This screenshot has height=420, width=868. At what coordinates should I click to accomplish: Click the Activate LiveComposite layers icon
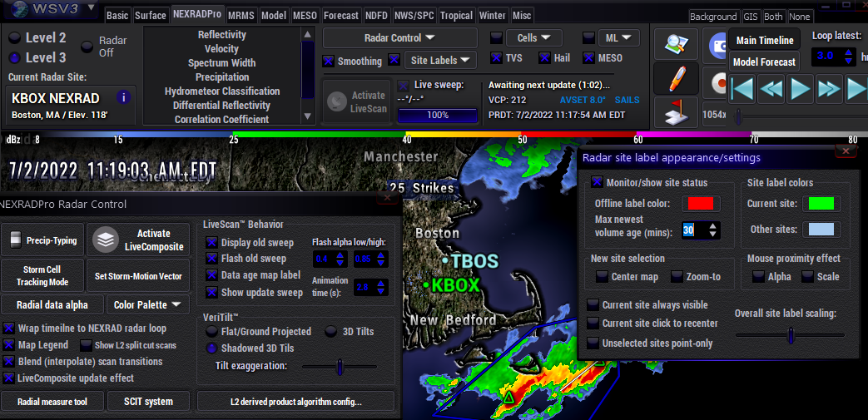(x=104, y=240)
